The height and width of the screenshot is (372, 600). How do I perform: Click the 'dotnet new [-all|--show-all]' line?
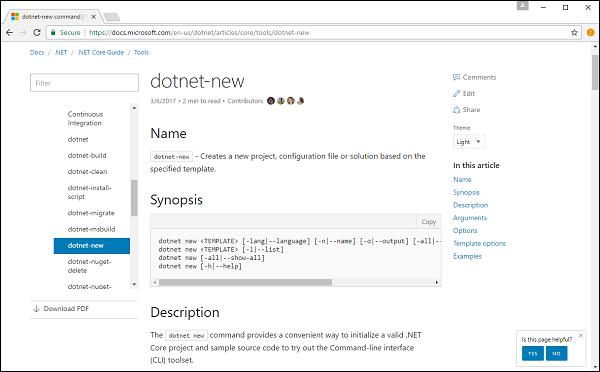[212, 258]
